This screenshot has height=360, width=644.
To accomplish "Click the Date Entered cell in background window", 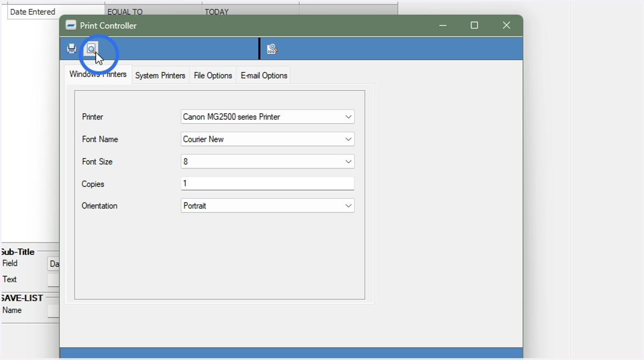I will coord(56,12).
